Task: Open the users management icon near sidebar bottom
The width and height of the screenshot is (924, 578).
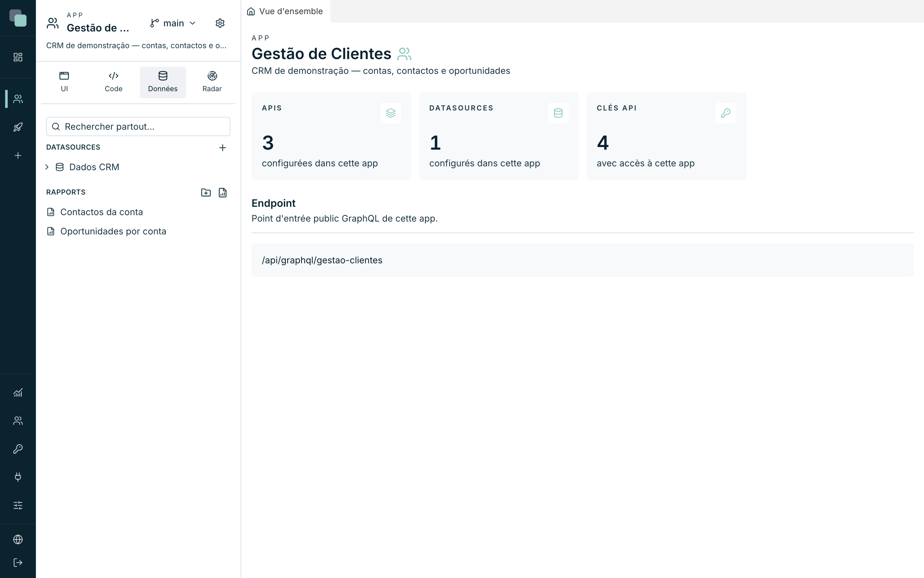Action: click(18, 421)
